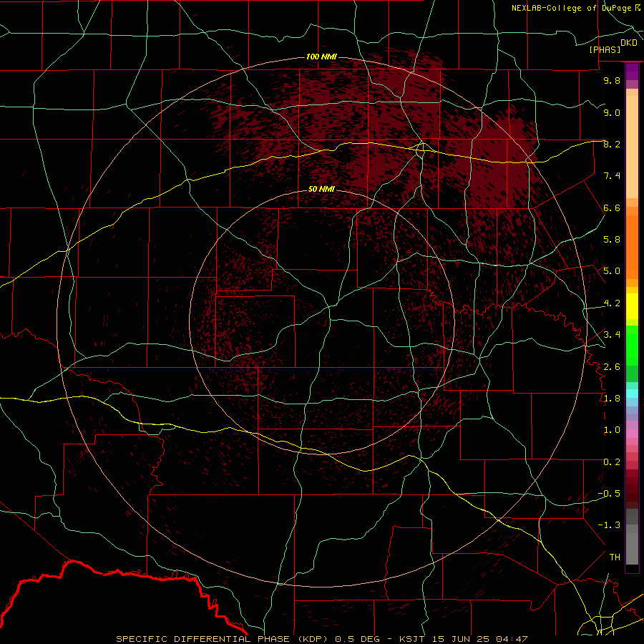644x644 pixels.
Task: Click the cyan color bar segment
Action: 632,394
